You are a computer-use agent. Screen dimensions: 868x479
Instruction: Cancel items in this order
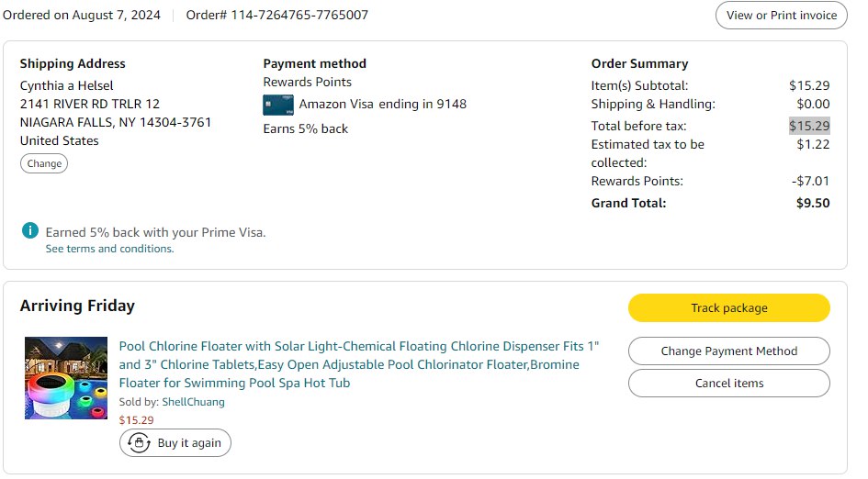click(x=728, y=384)
